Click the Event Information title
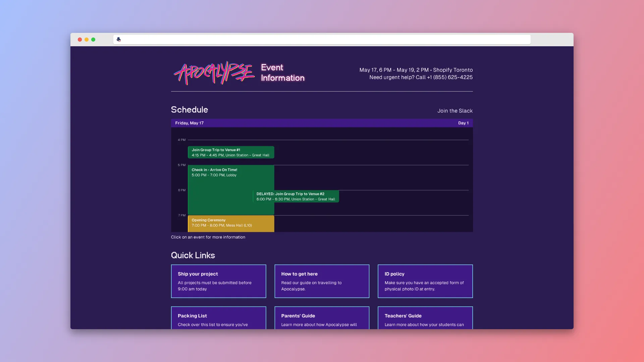644x362 pixels. coord(283,73)
